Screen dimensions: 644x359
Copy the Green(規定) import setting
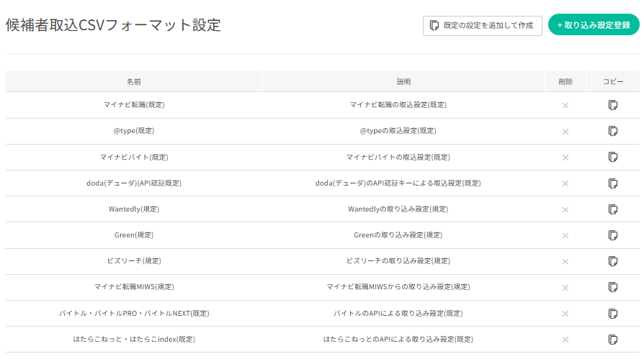click(x=613, y=235)
